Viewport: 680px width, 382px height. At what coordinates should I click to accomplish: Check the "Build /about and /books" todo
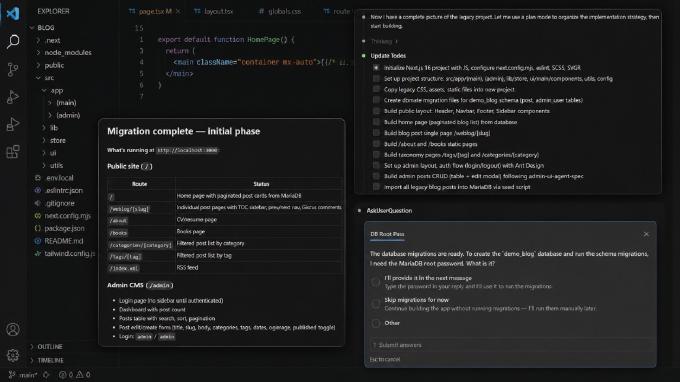pyautogui.click(x=376, y=144)
